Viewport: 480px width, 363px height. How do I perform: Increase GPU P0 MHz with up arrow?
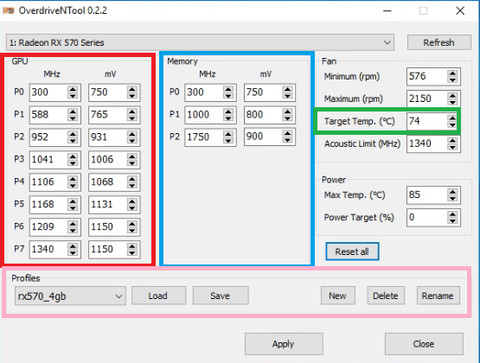pyautogui.click(x=73, y=89)
